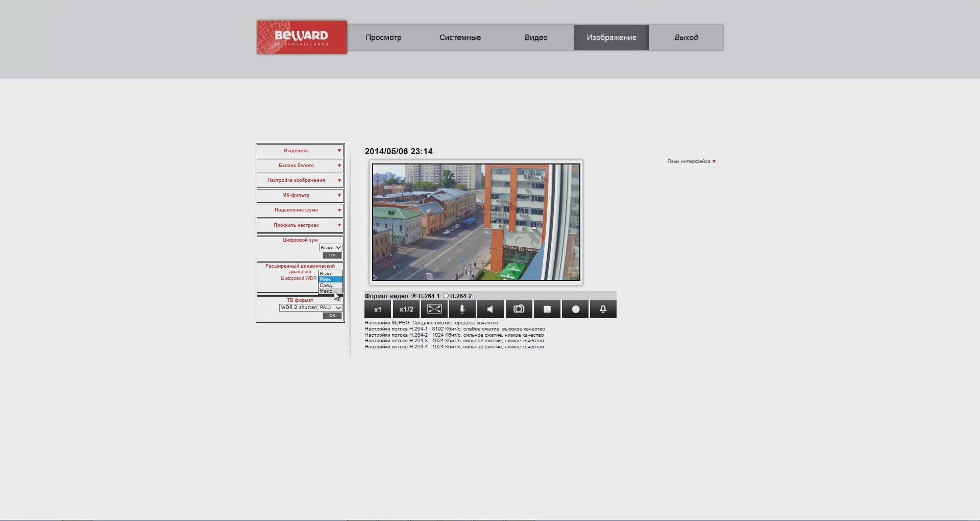Screen dimensions: 980x521
Task: Enable the microphone button
Action: coord(462,310)
